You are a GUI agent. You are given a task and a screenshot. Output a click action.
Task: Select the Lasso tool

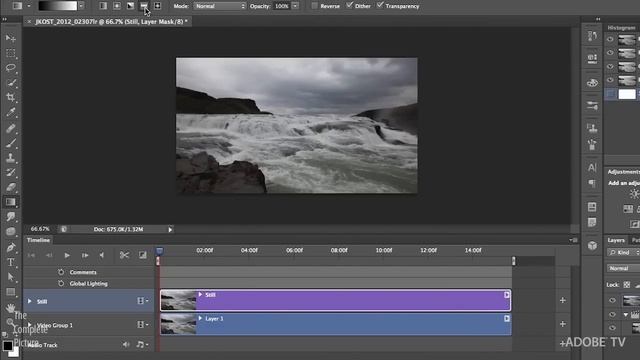[x=11, y=68]
